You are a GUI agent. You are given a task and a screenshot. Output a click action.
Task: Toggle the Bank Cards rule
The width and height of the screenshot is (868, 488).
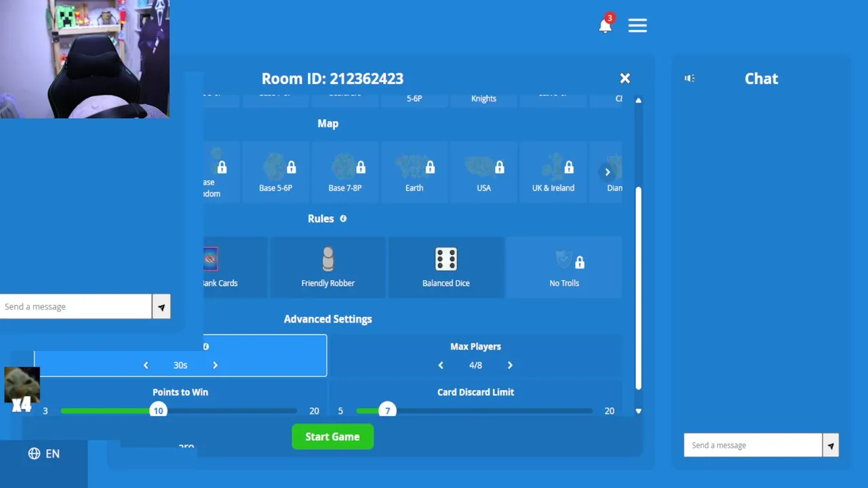click(x=235, y=267)
